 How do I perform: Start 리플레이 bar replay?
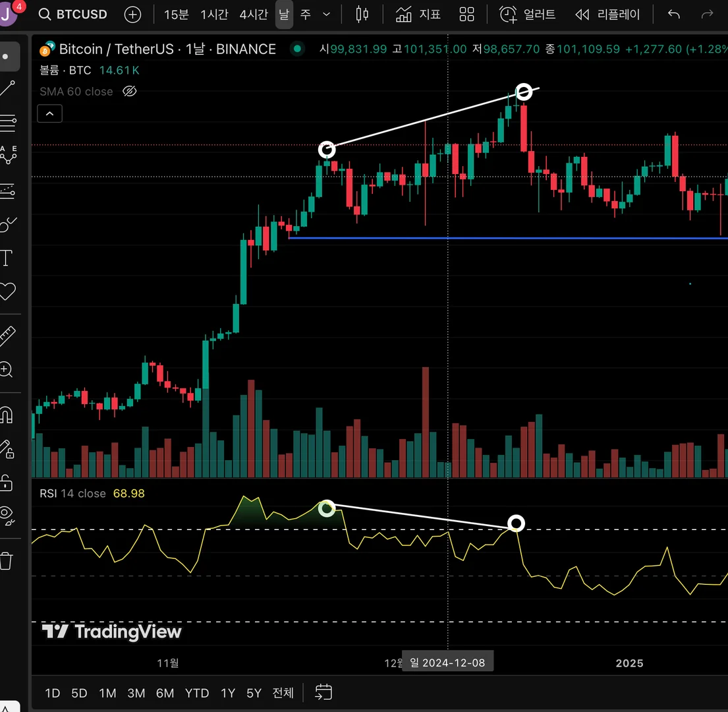(607, 15)
